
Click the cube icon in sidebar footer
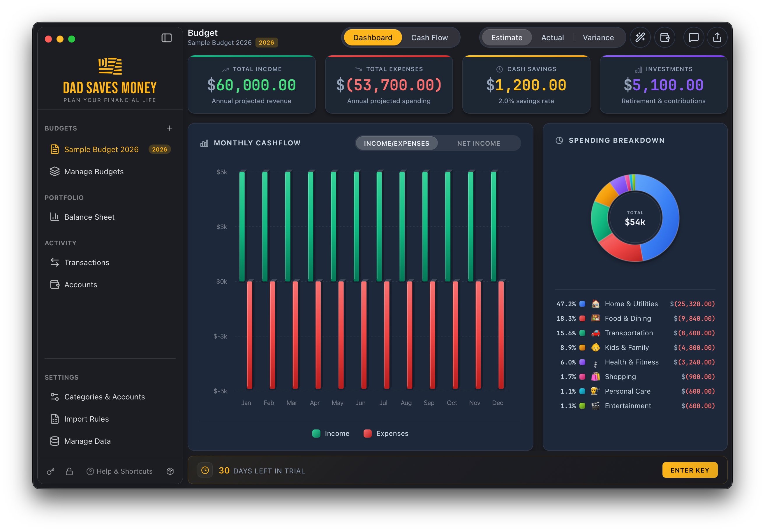coord(170,471)
